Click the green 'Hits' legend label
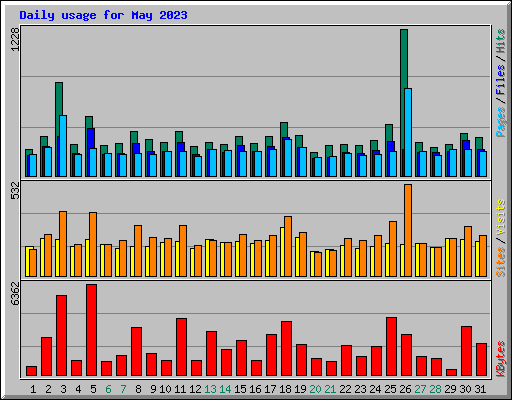 [x=500, y=41]
